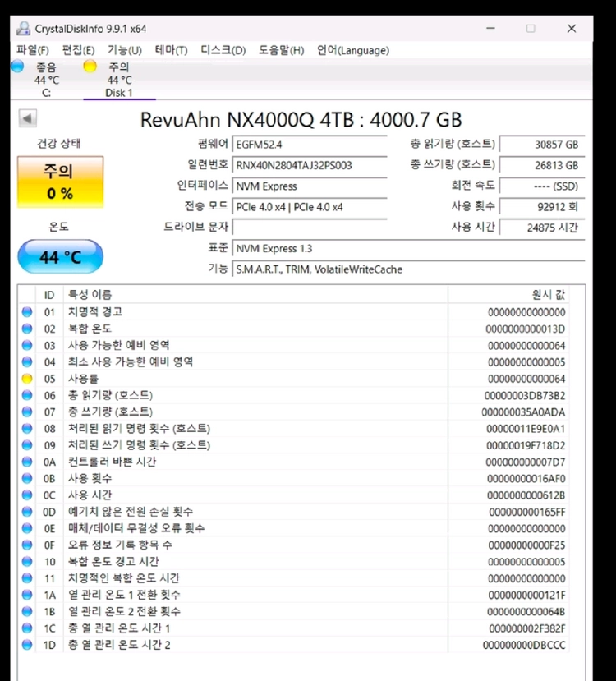Screen dimensions: 616x681
Task: Click status orb for 03 사용 가능한 예비 영역
Action: 27,345
